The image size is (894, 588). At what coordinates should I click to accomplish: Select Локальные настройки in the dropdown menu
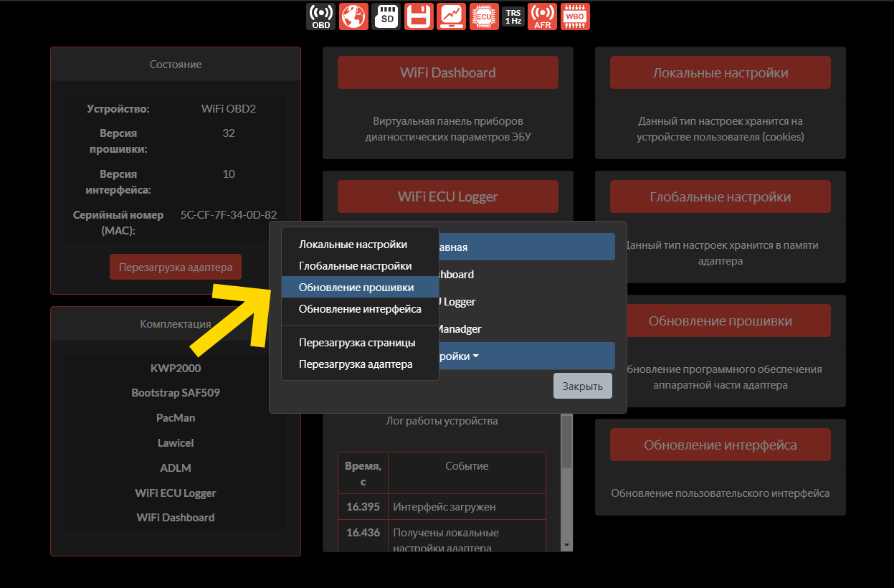pos(353,245)
